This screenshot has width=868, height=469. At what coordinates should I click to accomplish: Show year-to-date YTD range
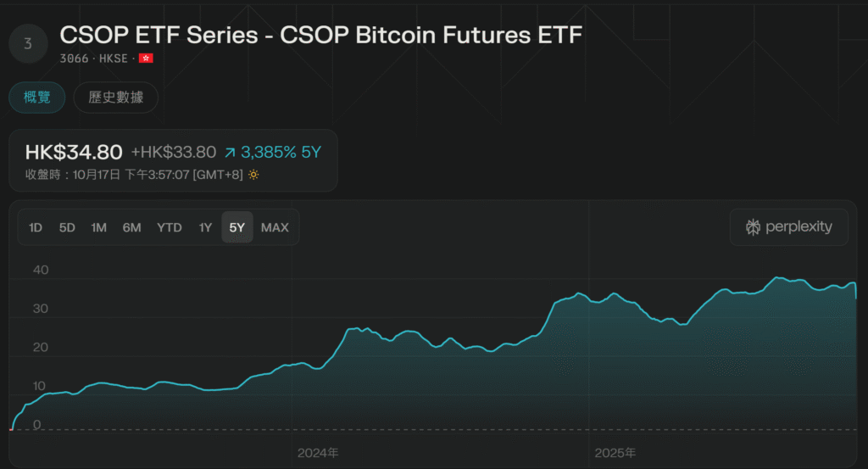pos(170,227)
